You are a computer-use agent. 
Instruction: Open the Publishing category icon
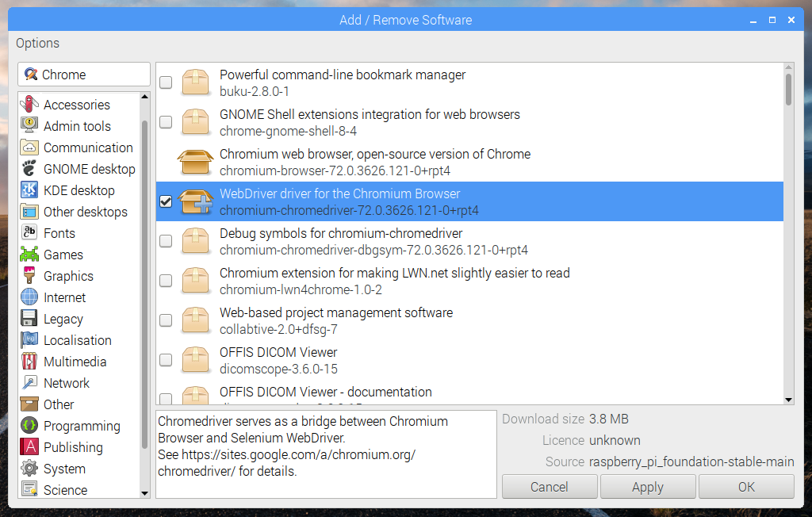[x=29, y=447]
